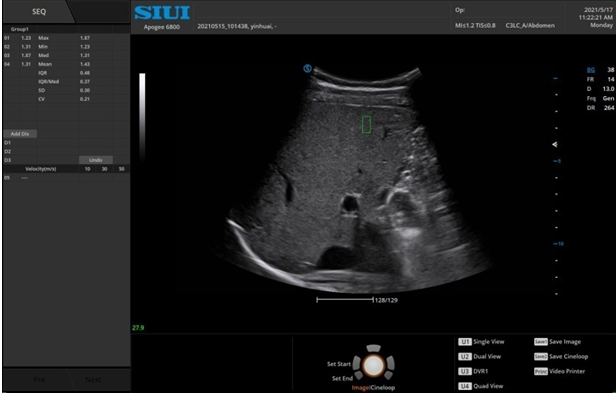
Task: Select the D2 distance row
Action: point(66,151)
